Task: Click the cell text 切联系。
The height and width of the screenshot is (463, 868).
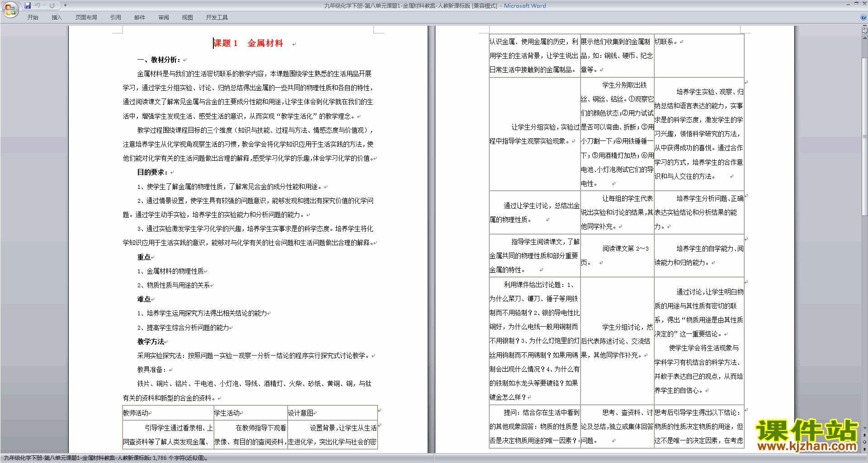Action: pos(666,42)
